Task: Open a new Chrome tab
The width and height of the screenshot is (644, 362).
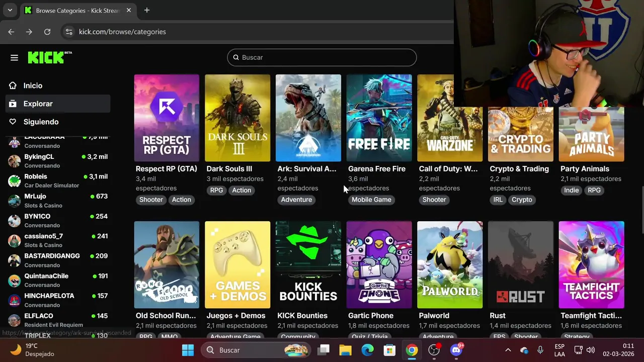Action: click(147, 10)
